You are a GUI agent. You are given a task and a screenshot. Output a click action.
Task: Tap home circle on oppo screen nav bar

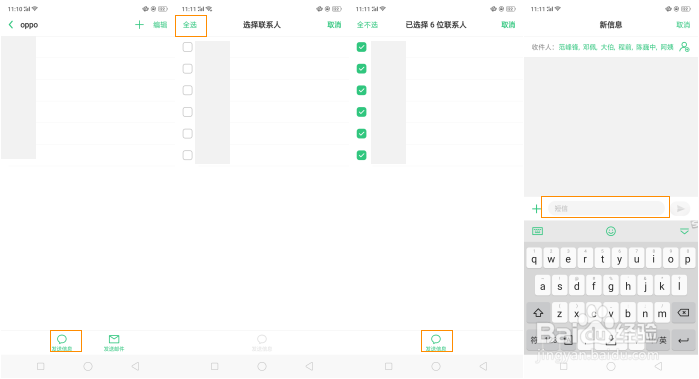(88, 366)
